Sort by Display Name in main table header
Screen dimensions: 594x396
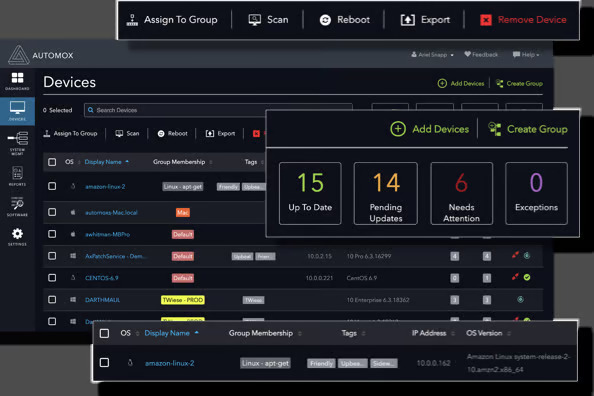[106, 162]
